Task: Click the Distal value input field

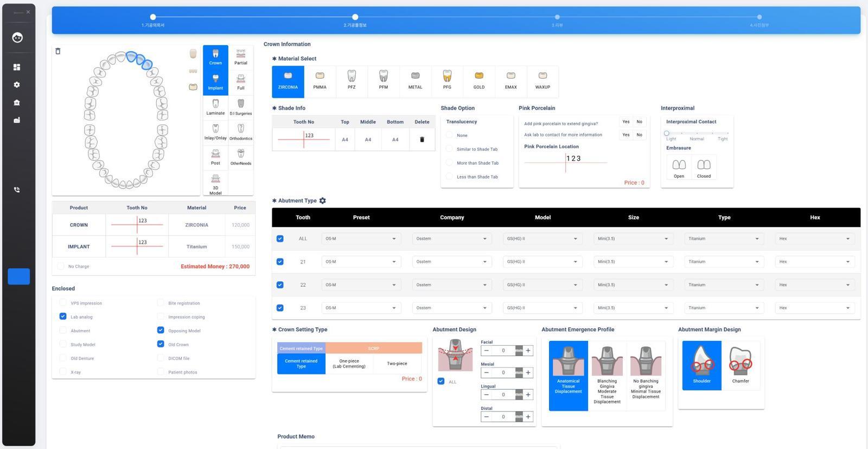Action: [503, 417]
